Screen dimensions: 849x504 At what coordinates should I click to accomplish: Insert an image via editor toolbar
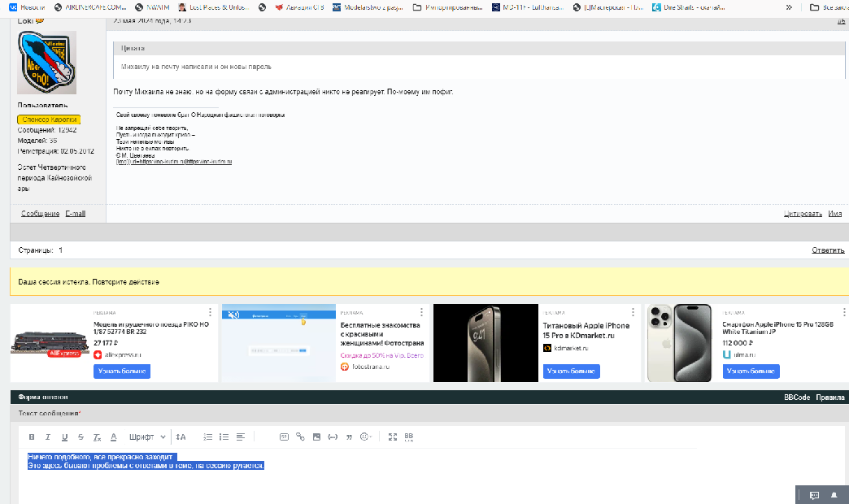[316, 437]
